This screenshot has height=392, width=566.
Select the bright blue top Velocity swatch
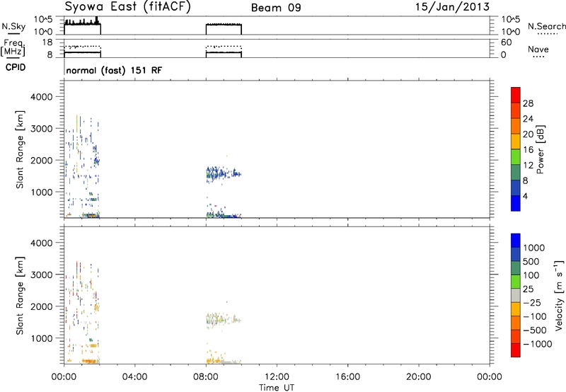(x=516, y=241)
